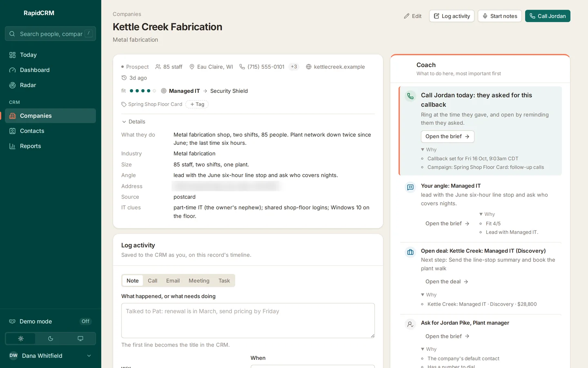Collapse Why under the Open deal card

tap(429, 295)
